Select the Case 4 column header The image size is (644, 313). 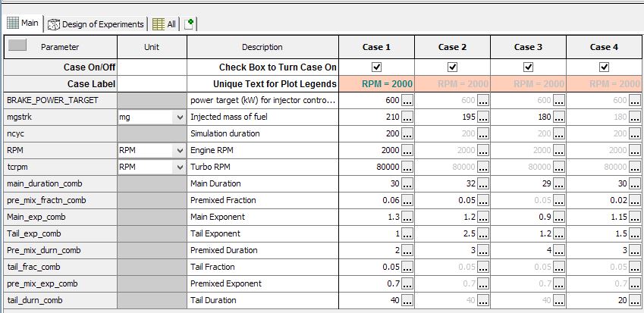[x=604, y=47]
